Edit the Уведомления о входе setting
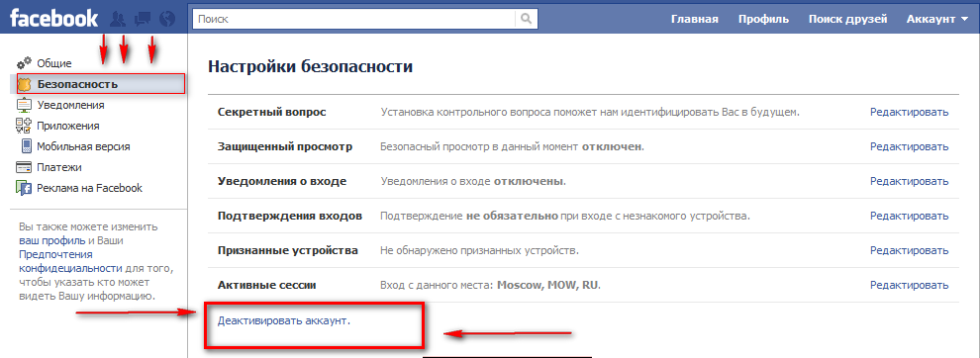 pyautogui.click(x=910, y=181)
